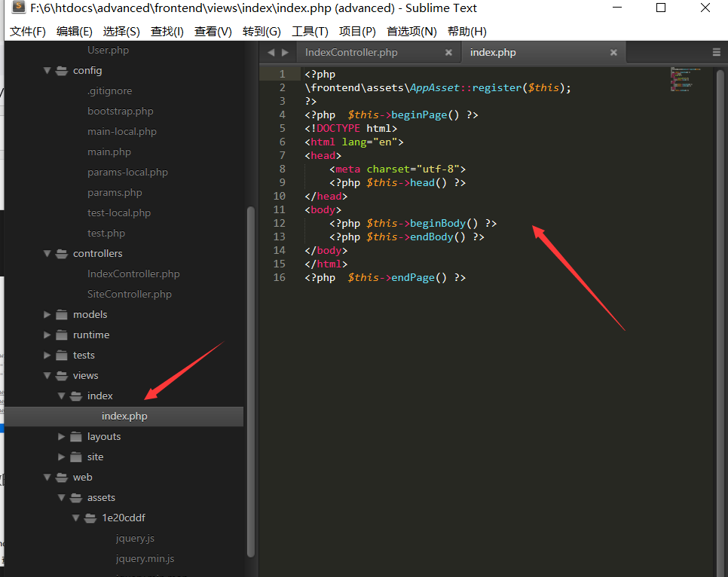Click the tests folder icon
Screen dimensions: 728x577
tap(61, 355)
